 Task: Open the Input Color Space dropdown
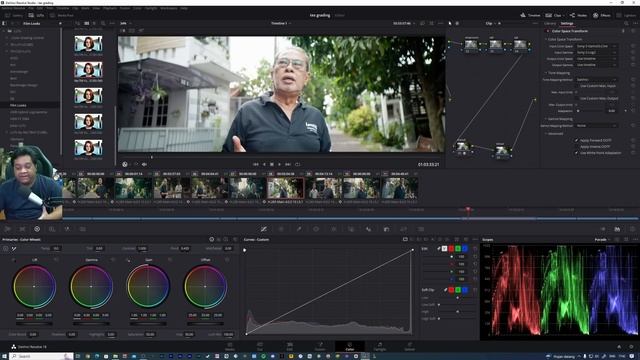click(596, 46)
